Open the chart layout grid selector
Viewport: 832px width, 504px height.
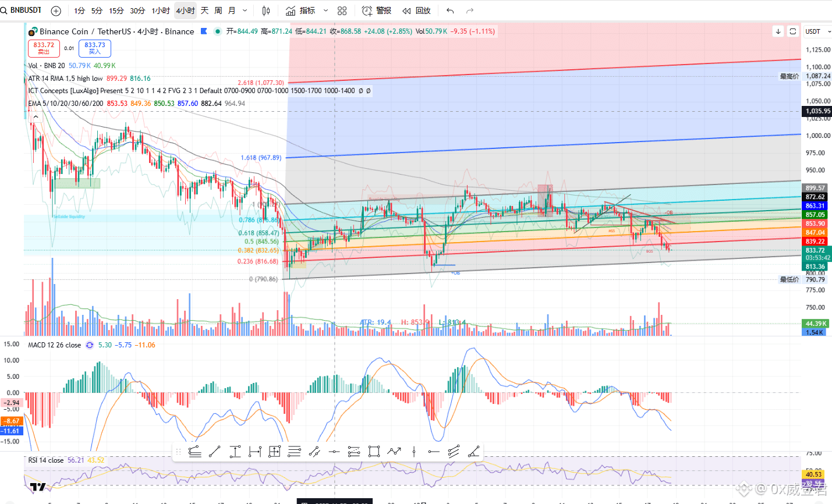tap(342, 10)
